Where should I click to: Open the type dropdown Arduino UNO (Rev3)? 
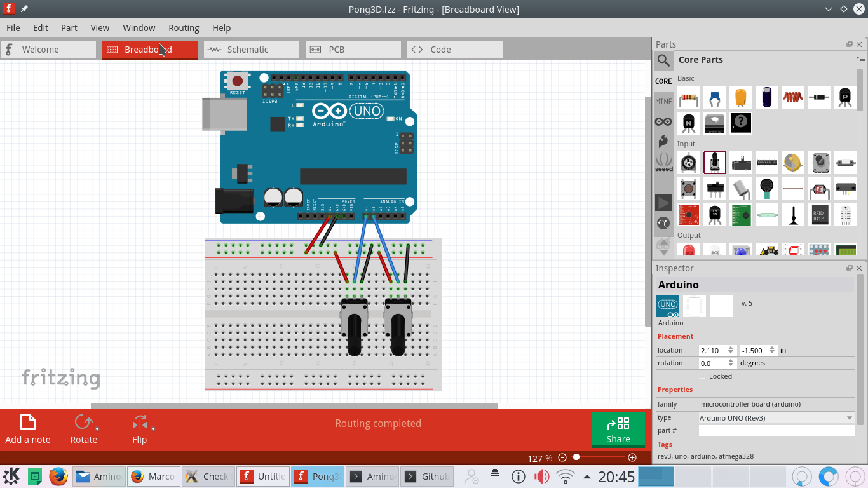776,418
